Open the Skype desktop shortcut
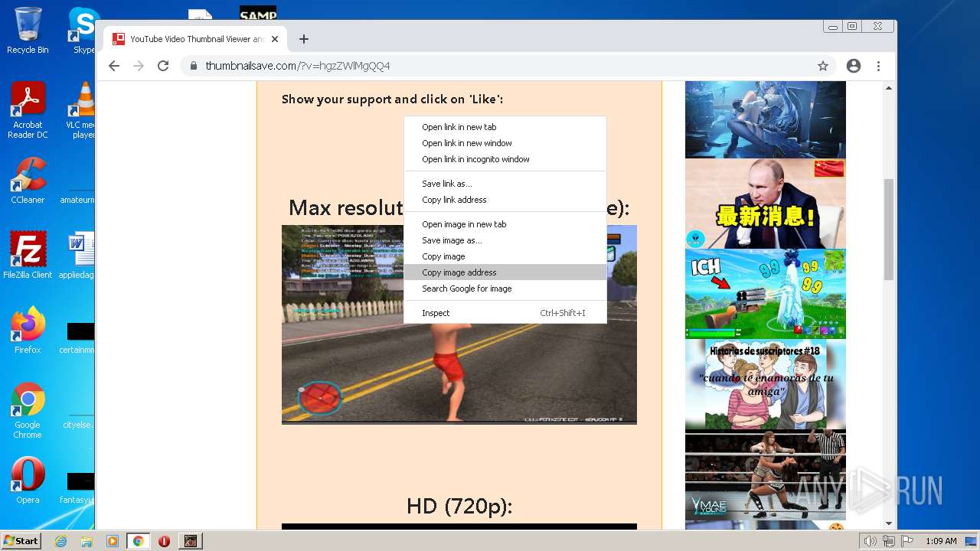Screen dimensions: 980x551 83,31
